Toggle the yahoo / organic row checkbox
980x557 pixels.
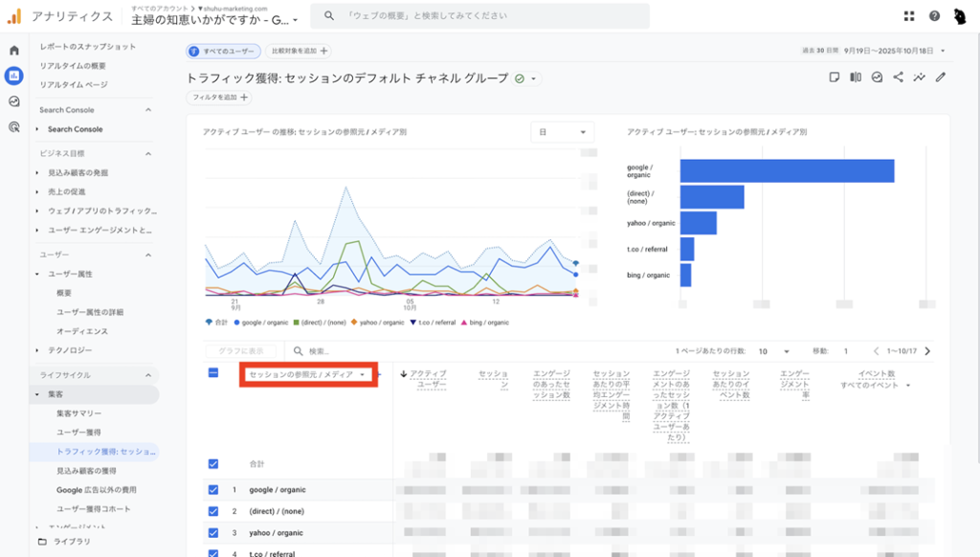(213, 533)
